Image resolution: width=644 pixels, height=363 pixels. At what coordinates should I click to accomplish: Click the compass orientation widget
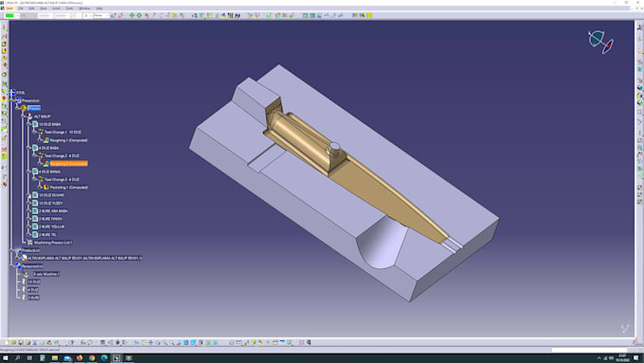click(x=600, y=42)
